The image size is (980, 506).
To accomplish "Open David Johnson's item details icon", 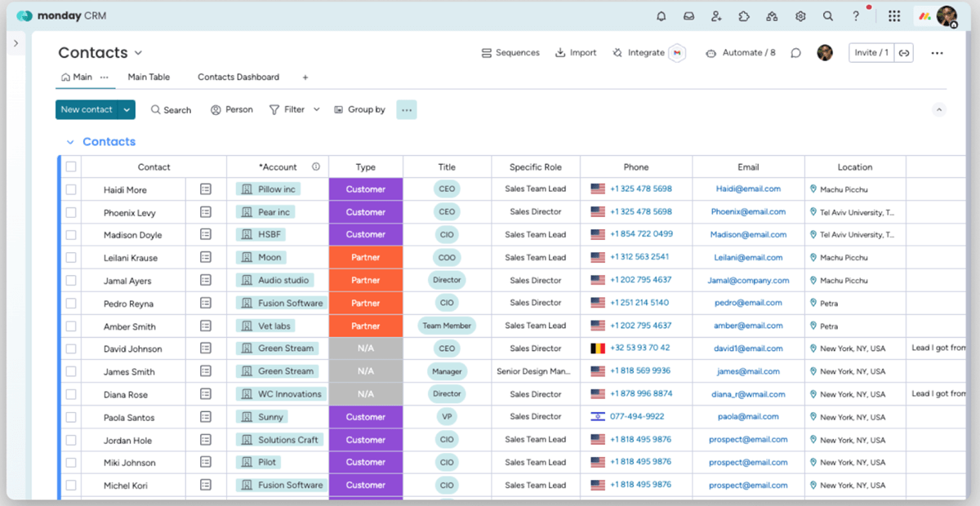I will pos(206,348).
